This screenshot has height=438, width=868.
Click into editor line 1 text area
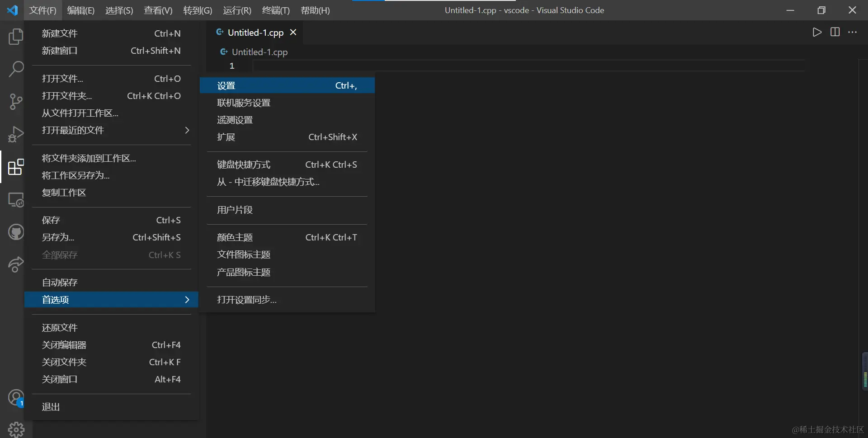pos(528,66)
